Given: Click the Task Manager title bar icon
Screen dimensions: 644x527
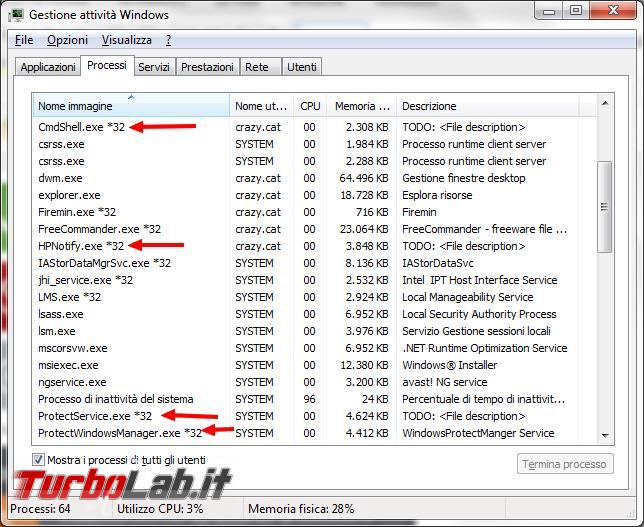Looking at the screenshot, I should point(16,15).
